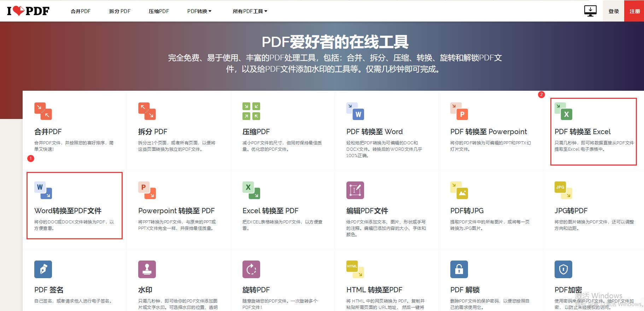
Task: Select the PDF 签名 pen icon
Action: coord(43,269)
